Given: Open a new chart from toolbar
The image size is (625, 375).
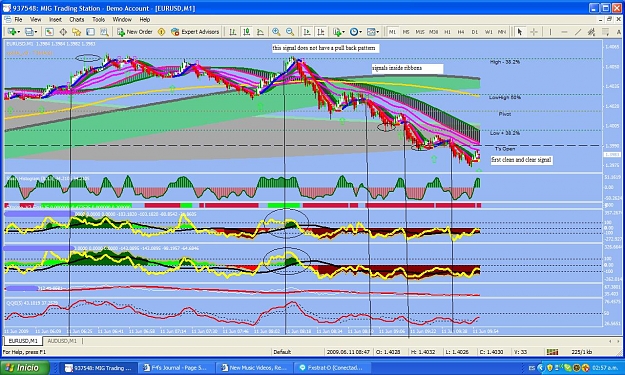Looking at the screenshot, I should click(x=11, y=32).
